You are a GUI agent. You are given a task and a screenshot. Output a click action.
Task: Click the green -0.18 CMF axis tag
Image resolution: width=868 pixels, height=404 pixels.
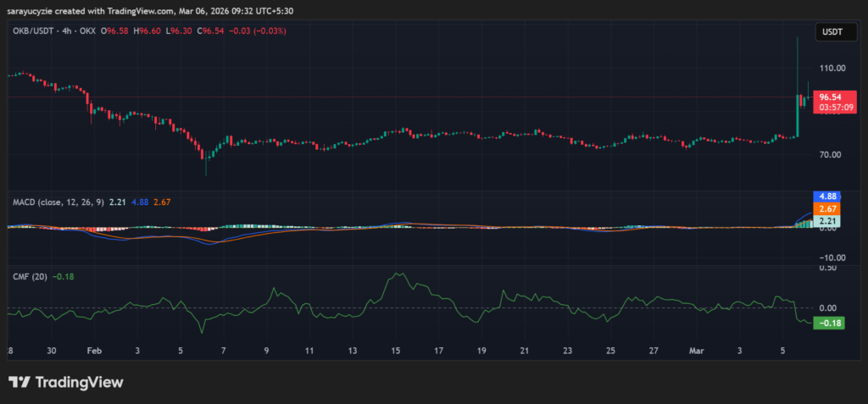pyautogui.click(x=826, y=324)
